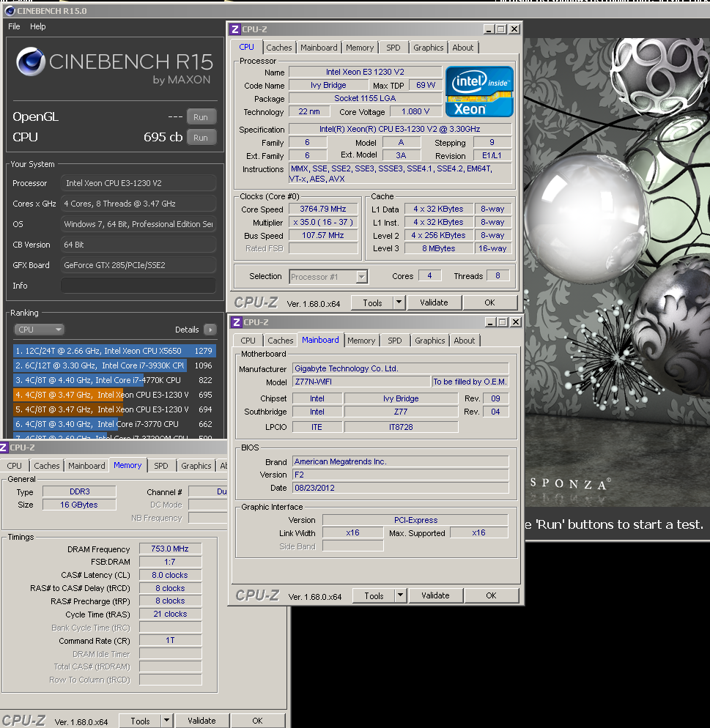Minimize the top CPU-Z window
This screenshot has height=728, width=710.
pos(489,29)
